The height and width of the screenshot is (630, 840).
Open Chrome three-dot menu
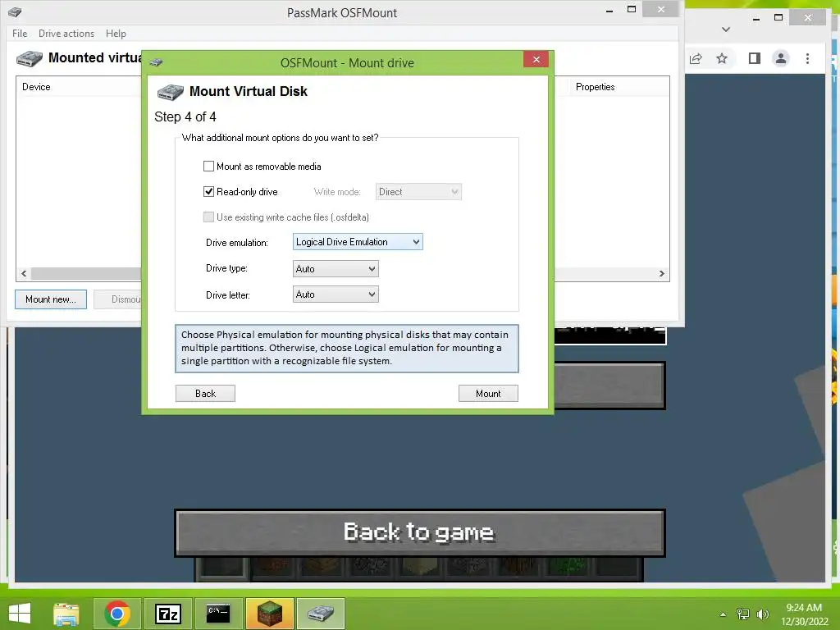pos(807,58)
